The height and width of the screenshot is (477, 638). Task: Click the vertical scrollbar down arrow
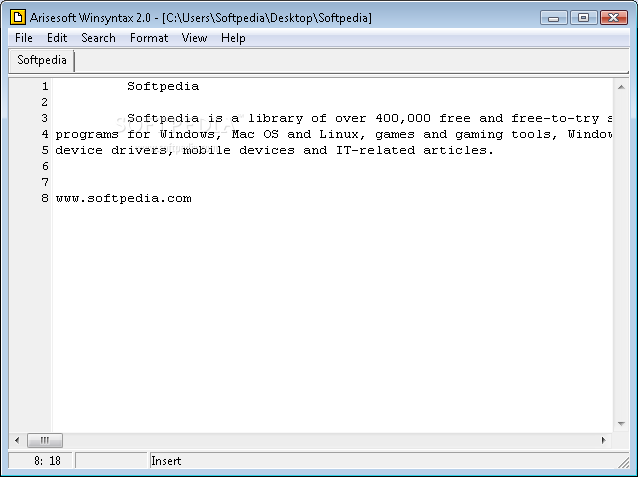click(621, 424)
